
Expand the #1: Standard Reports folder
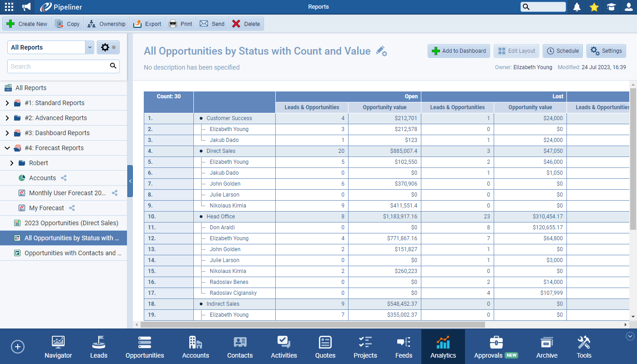7,103
